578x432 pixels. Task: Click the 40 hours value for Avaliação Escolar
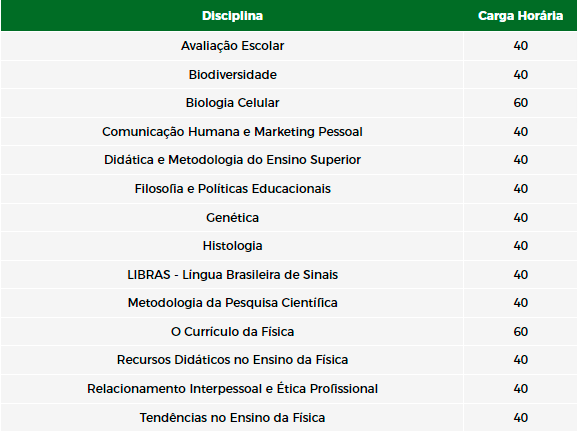tap(520, 46)
